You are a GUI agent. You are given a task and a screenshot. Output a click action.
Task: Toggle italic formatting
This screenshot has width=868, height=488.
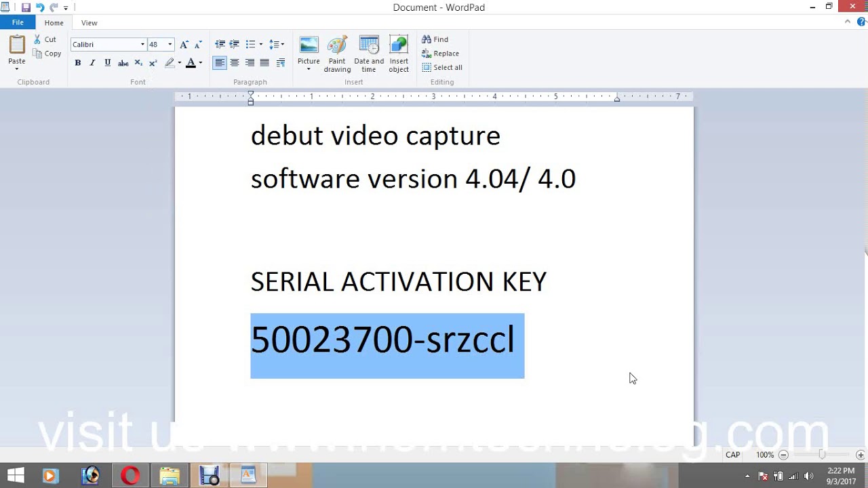click(92, 62)
